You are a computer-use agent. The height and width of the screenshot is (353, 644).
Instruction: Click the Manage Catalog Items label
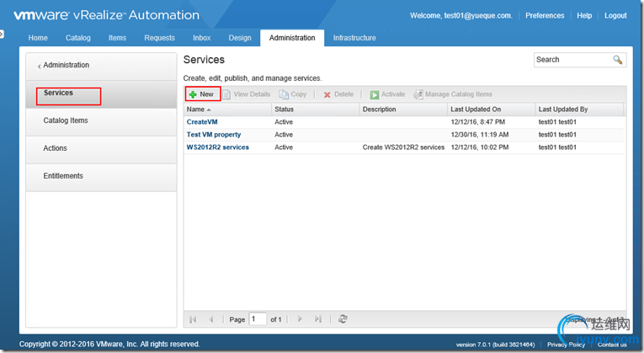tap(458, 94)
